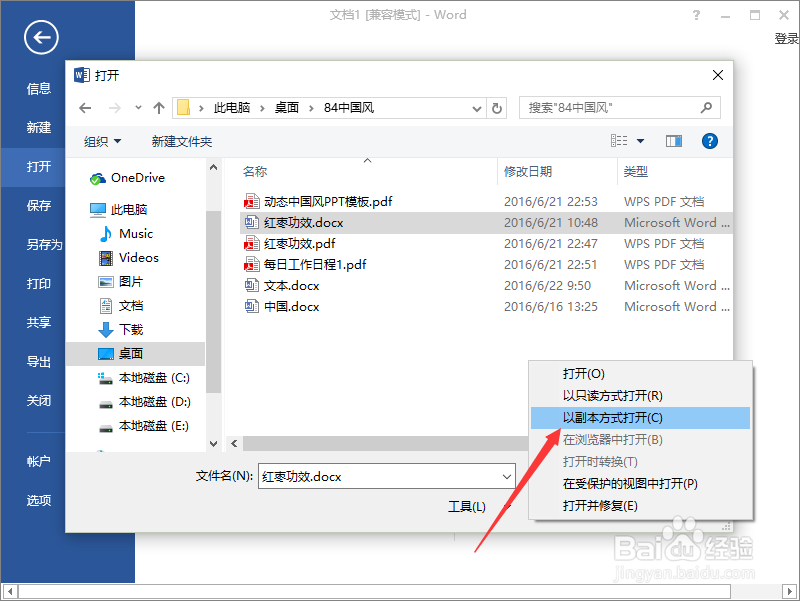Screen dimensions: 800x601
Task: Click the Word backstage back arrow
Action: [x=41, y=37]
